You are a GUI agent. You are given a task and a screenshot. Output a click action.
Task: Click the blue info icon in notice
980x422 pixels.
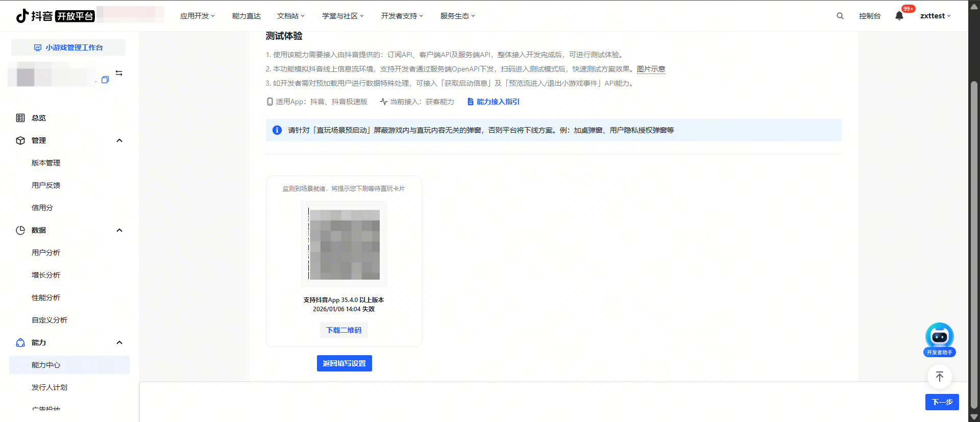(x=277, y=130)
